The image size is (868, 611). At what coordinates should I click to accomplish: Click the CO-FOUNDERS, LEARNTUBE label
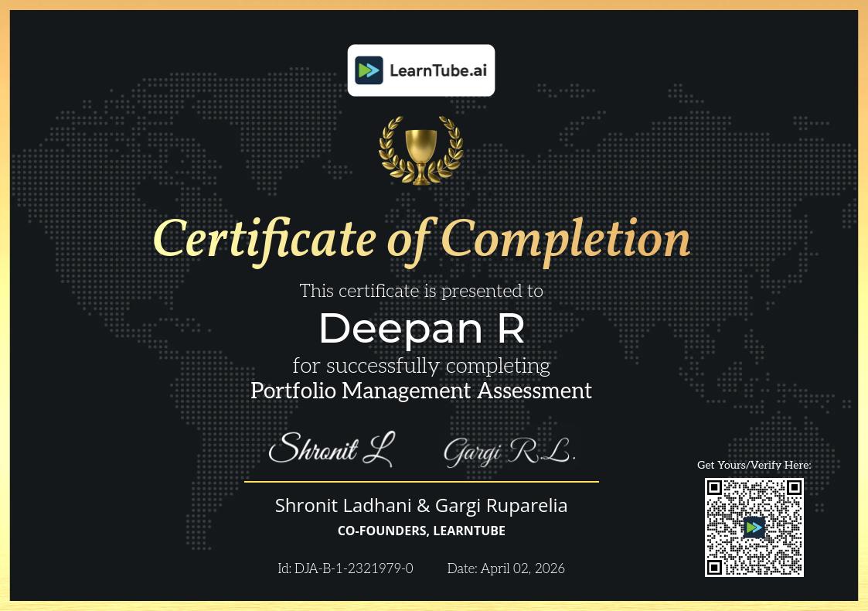[421, 531]
